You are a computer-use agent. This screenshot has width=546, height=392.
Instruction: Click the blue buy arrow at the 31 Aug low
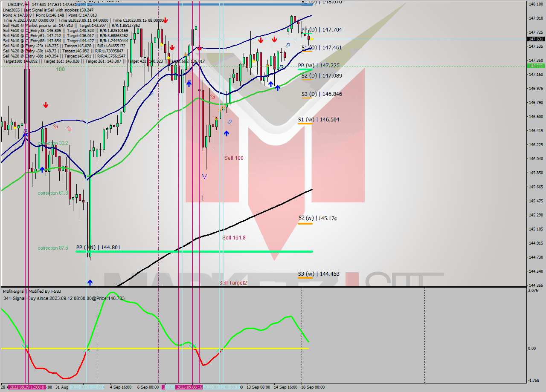point(90,282)
